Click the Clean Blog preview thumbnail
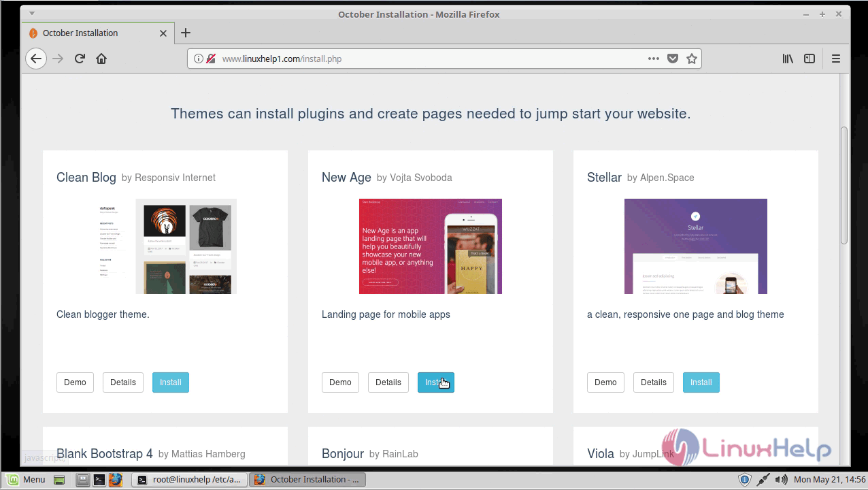The height and width of the screenshot is (490, 868). 165,246
